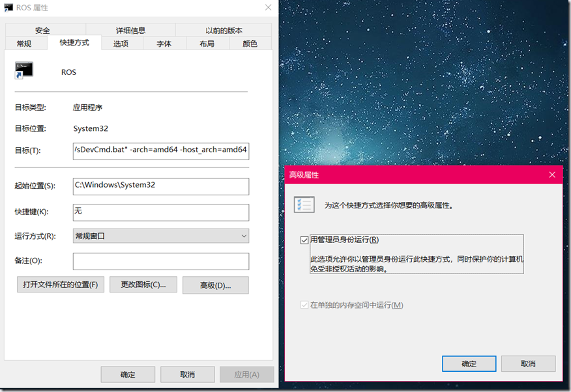Switch to the 字体 tab

(164, 44)
